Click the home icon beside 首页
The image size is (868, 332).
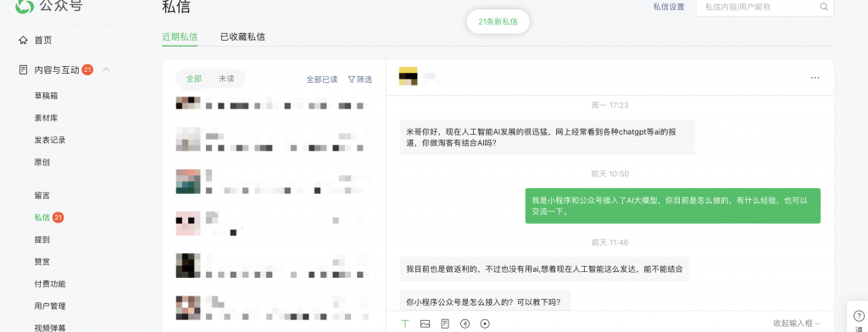tap(23, 40)
